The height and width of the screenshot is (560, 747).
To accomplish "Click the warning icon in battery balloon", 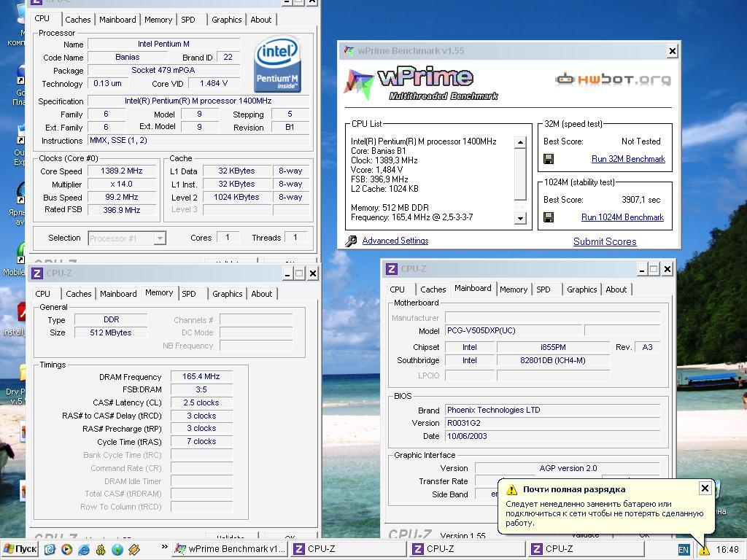I will pos(511,489).
